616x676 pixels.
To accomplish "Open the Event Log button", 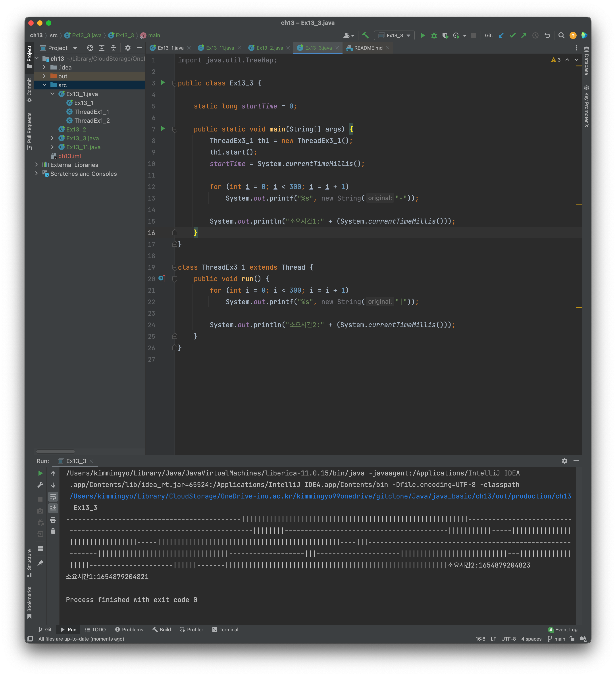I will (x=563, y=629).
